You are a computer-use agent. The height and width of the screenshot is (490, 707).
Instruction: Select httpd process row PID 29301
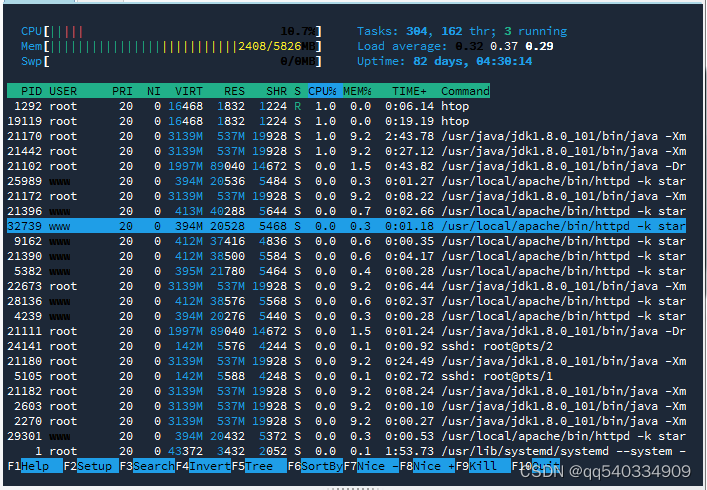tap(346, 436)
